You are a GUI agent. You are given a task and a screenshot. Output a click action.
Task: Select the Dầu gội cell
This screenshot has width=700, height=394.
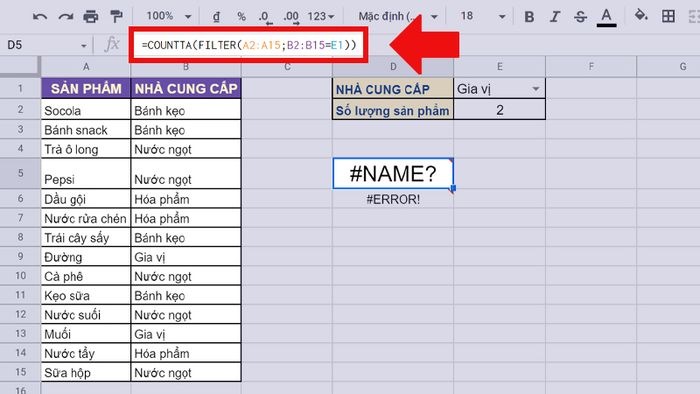pyautogui.click(x=86, y=199)
